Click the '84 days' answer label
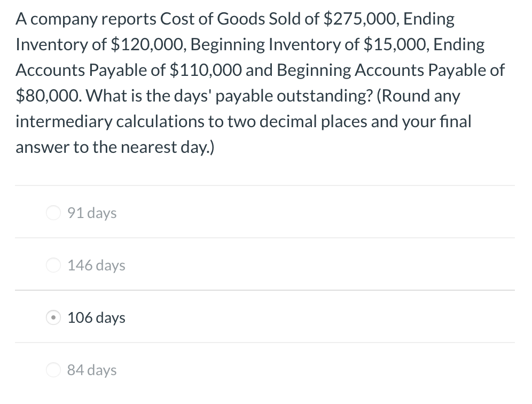This screenshot has height=404, width=532. 92,370
